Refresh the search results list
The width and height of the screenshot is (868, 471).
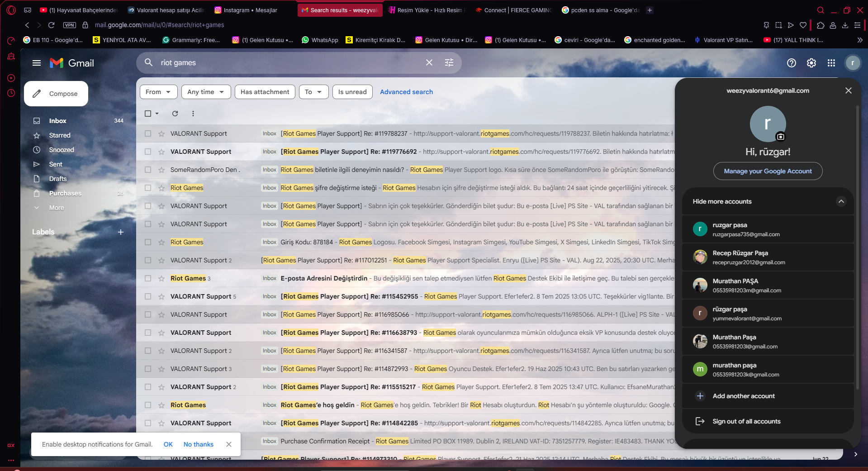175,114
